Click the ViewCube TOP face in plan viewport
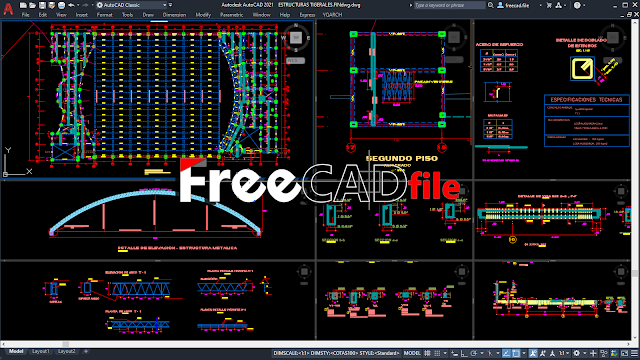Viewport: 640px width, 360px height. point(296,38)
